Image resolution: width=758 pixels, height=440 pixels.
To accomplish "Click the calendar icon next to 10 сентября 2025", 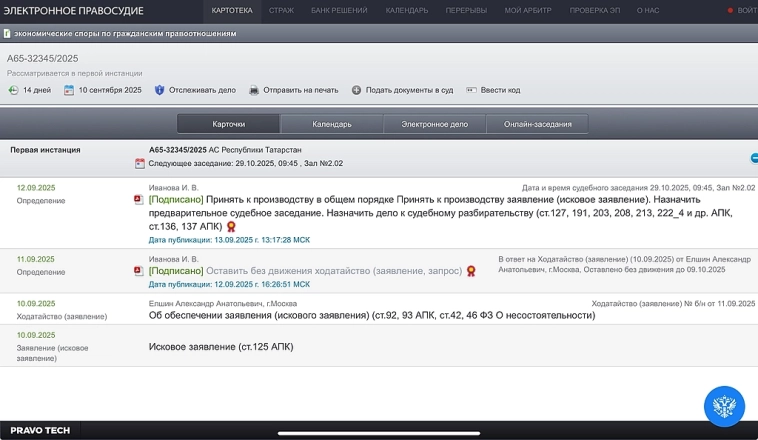I will [69, 90].
